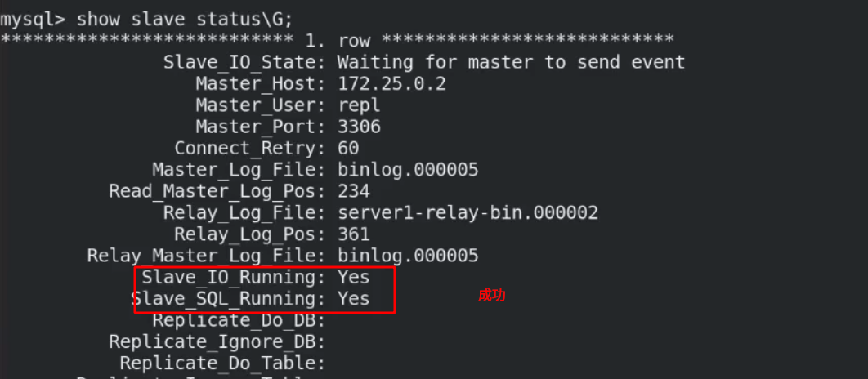This screenshot has height=379, width=868.
Task: Click the mysql> prompt text
Action: point(33,20)
